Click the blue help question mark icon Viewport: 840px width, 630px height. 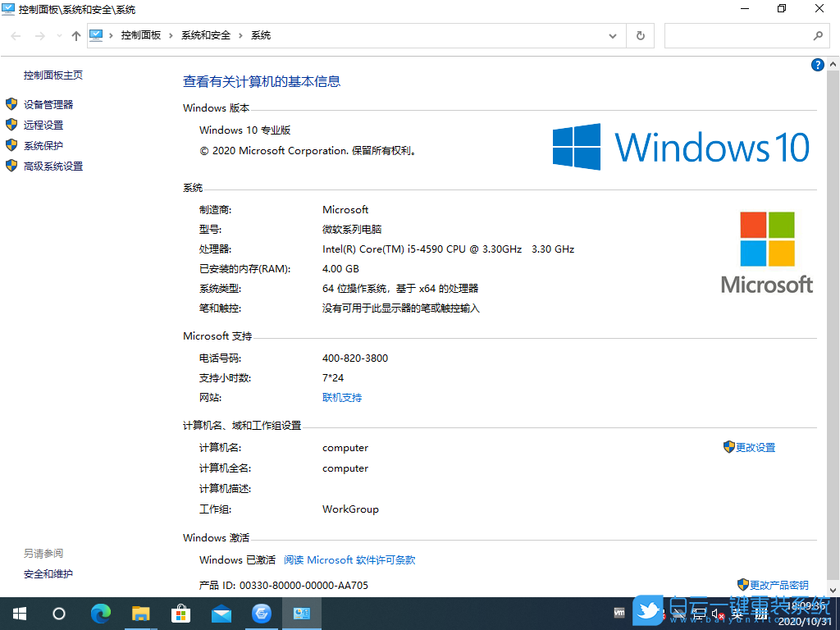click(x=817, y=65)
